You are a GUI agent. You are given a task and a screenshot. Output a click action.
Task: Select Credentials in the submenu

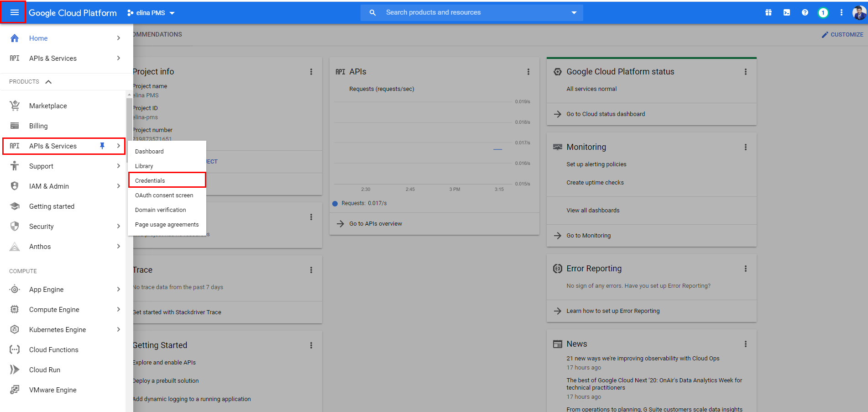[x=167, y=180]
